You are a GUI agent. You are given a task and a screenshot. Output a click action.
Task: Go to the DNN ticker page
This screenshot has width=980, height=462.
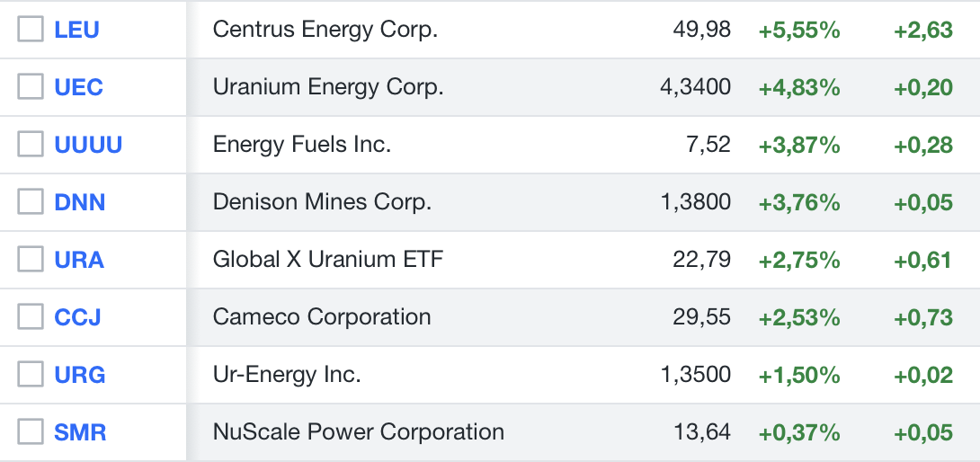(79, 202)
